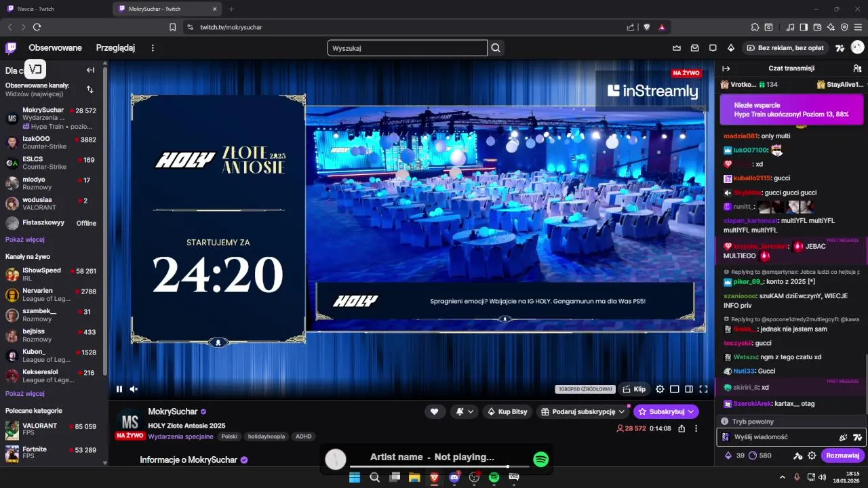
Task: Click the share stream icon below player
Action: [x=682, y=428]
